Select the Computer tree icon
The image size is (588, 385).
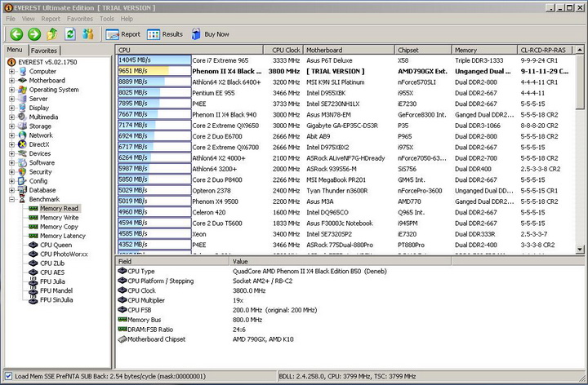pos(23,71)
